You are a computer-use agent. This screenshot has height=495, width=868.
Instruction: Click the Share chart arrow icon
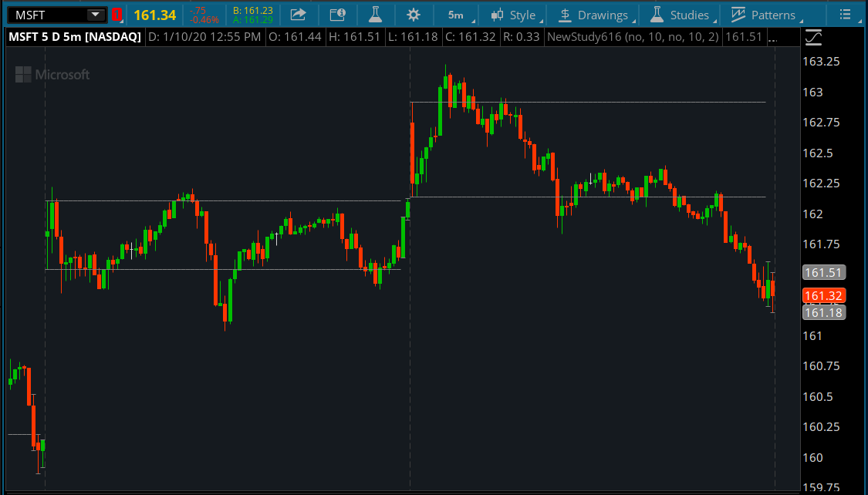coord(298,15)
